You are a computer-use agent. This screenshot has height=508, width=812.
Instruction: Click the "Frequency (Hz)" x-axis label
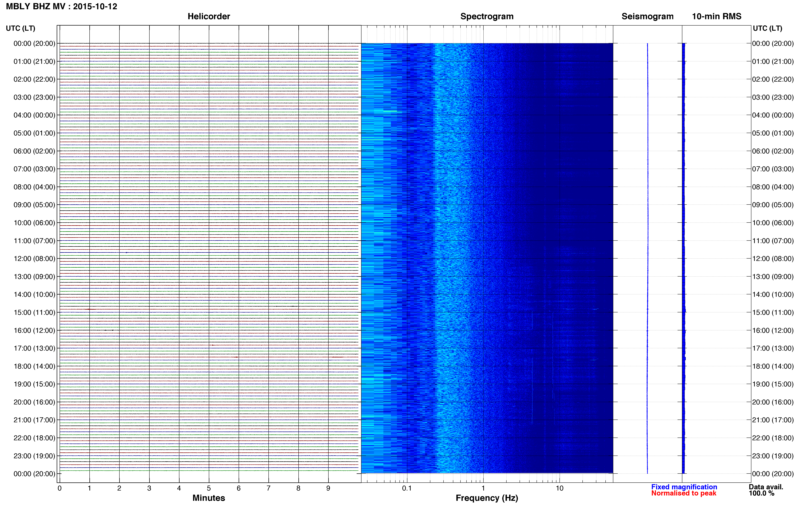click(x=487, y=498)
